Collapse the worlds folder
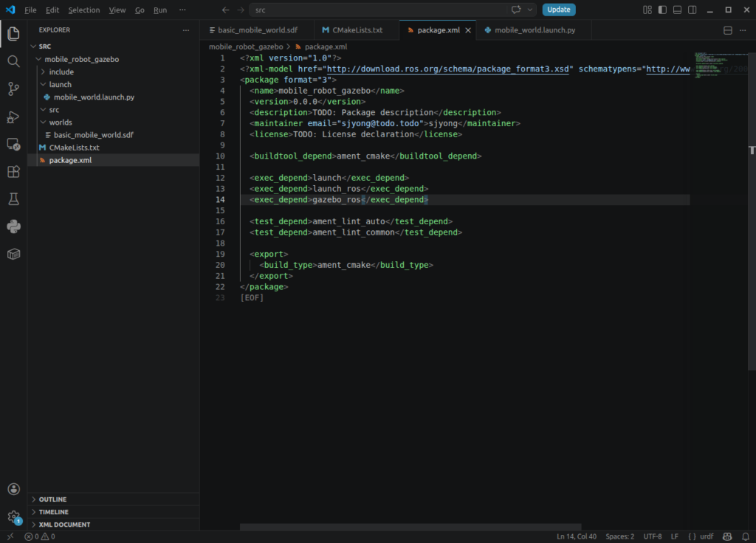This screenshot has width=756, height=543. point(43,122)
